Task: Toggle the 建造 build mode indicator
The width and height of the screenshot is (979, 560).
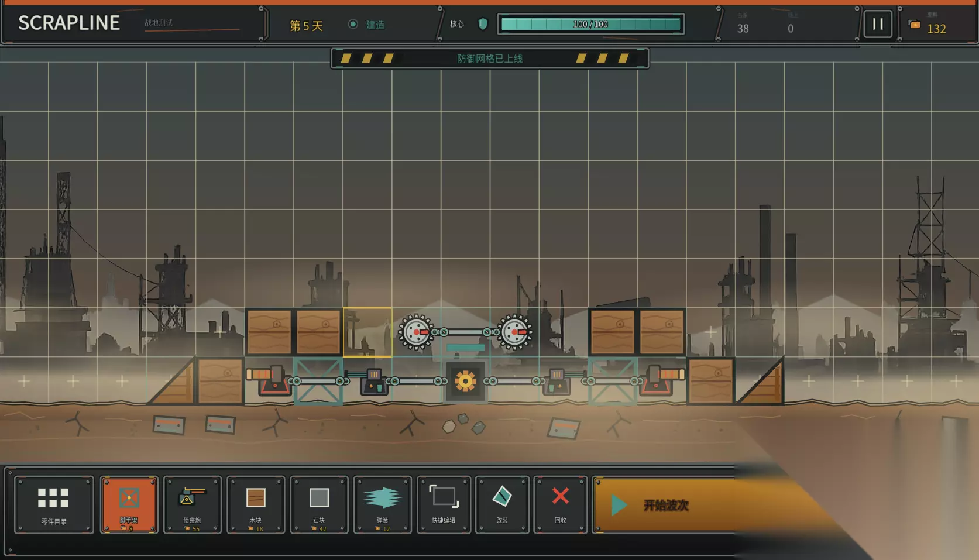Action: 367,25
